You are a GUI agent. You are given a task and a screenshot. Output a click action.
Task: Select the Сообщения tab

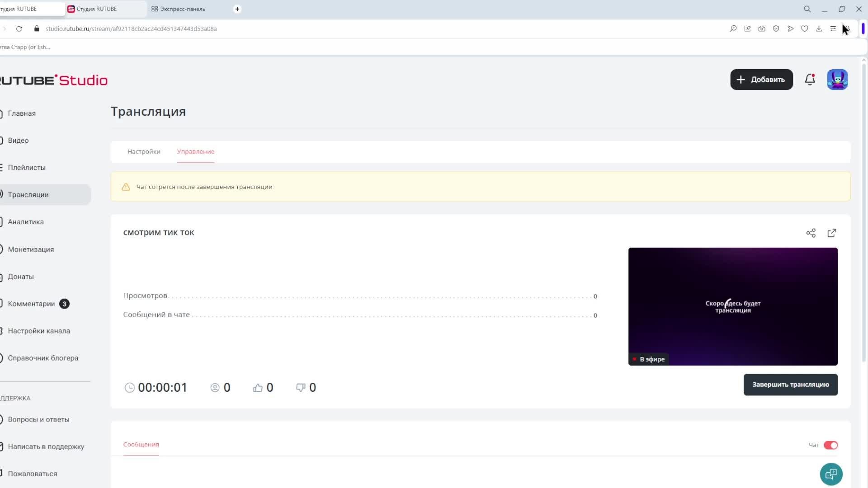(x=141, y=445)
